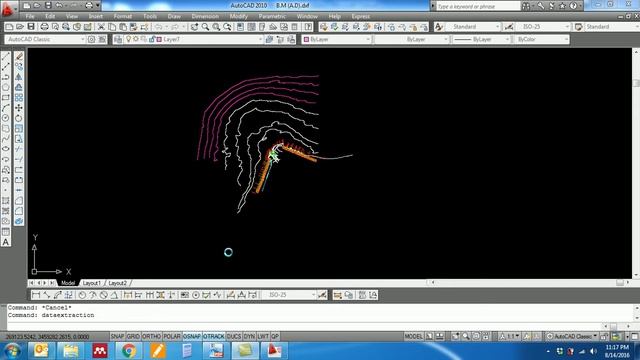Screen dimensions: 640x360
Task: Open the ISO-25 dimension style dropdown in top toolbar
Action: point(543,27)
